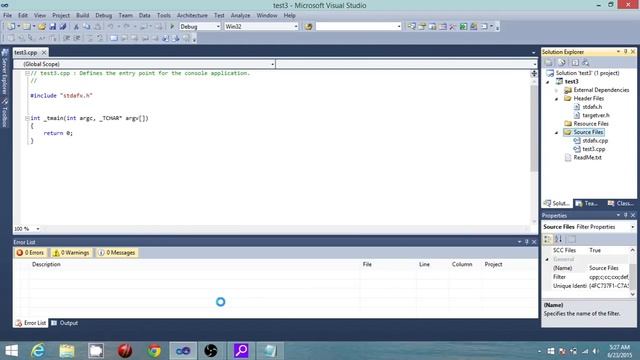
Task: Click the Copy icon in toolbar
Action: (87, 27)
